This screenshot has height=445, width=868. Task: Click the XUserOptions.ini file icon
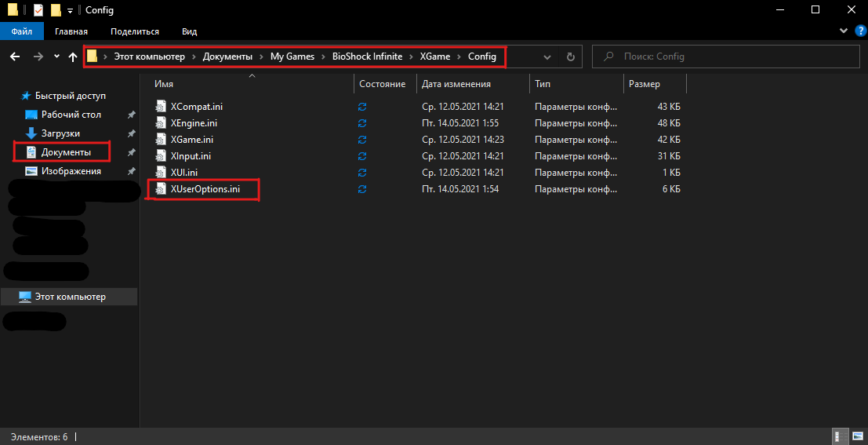click(161, 189)
